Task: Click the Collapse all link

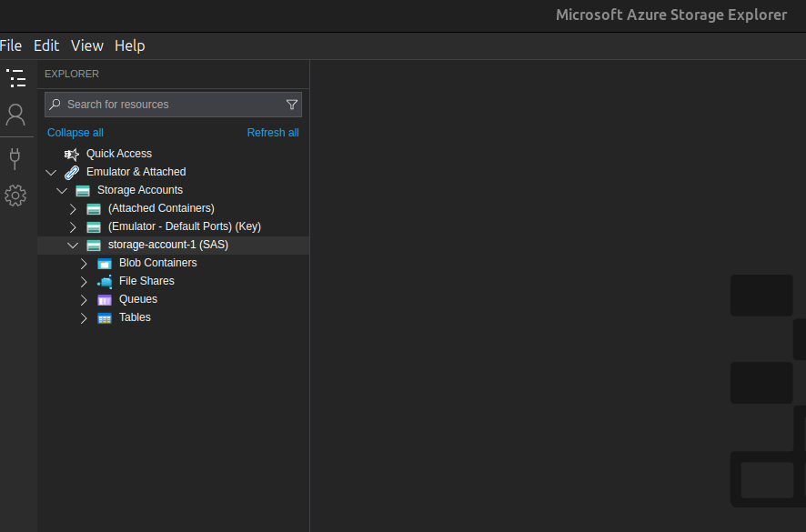Action: click(x=75, y=132)
